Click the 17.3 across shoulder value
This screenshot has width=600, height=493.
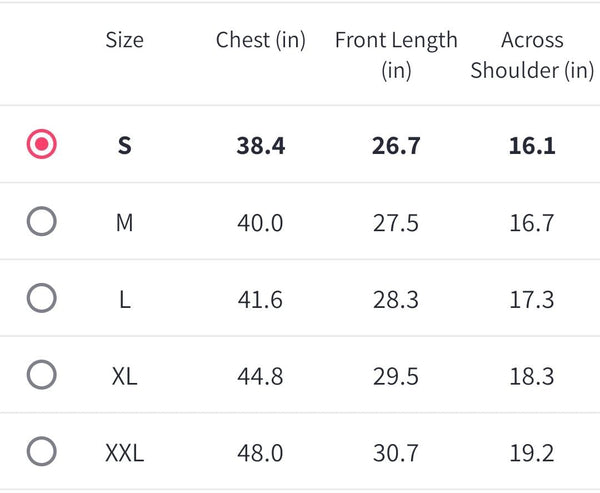(x=531, y=299)
